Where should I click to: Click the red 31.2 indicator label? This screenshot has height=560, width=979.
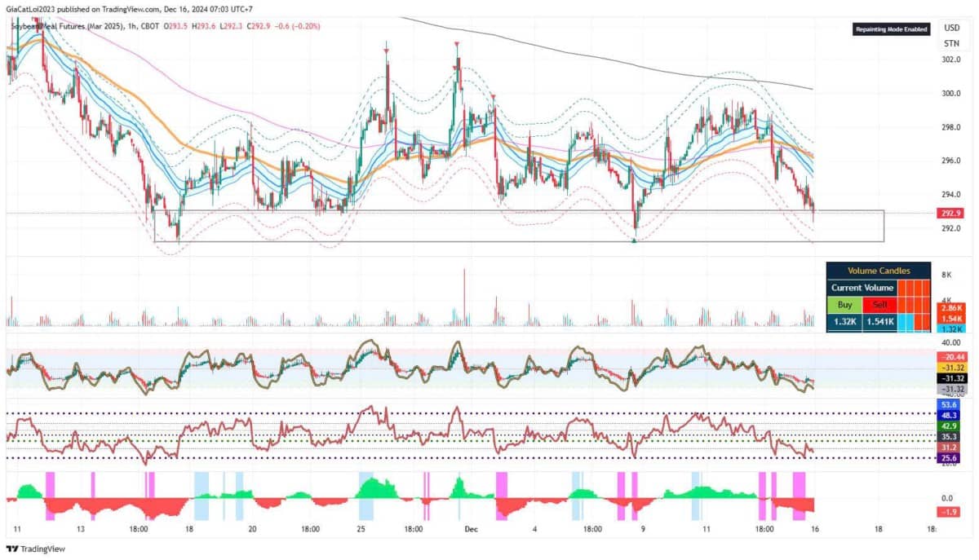(950, 448)
